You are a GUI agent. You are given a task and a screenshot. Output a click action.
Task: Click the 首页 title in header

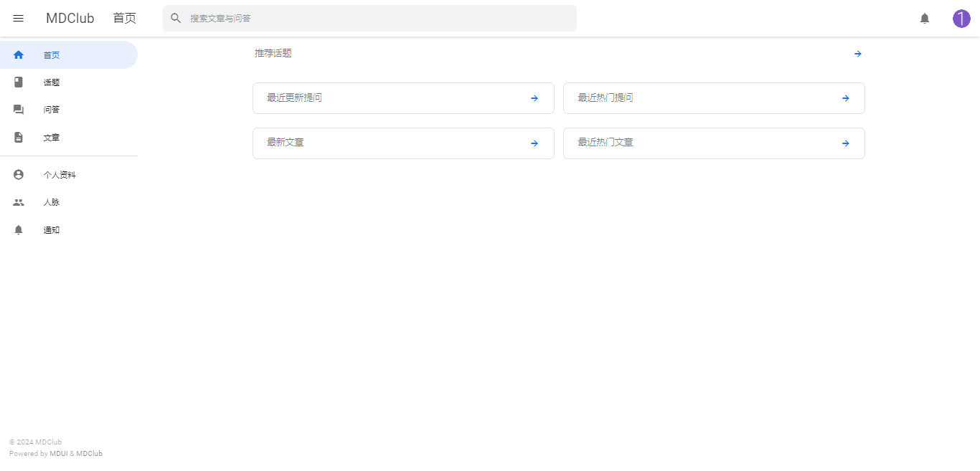125,19
